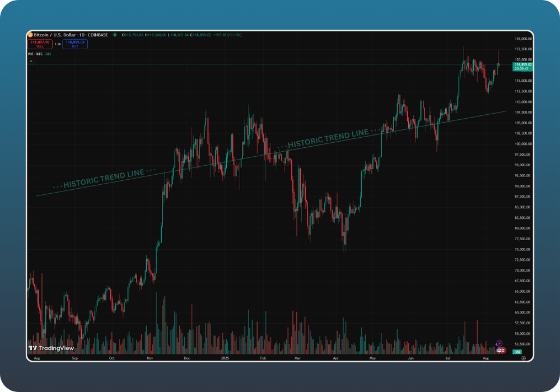Click the volume value 382 in the legend
This screenshot has width=560, height=392.
(x=48, y=54)
